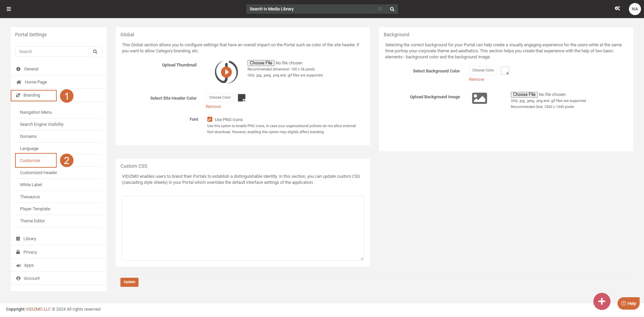Open the NA user profile avatar
The width and height of the screenshot is (644, 317).
(635, 9)
